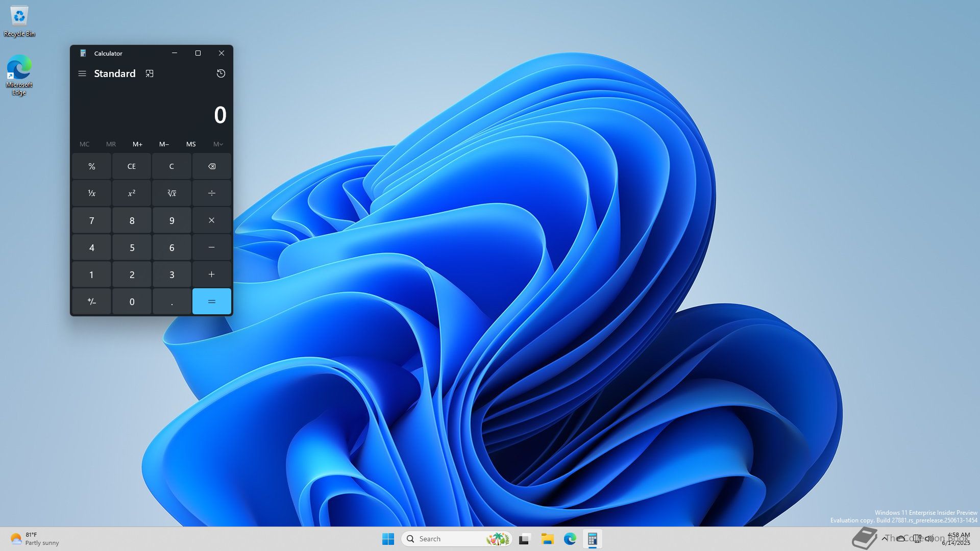Toggle the number sign with +/- key
This screenshot has height=551, width=980.
(91, 302)
